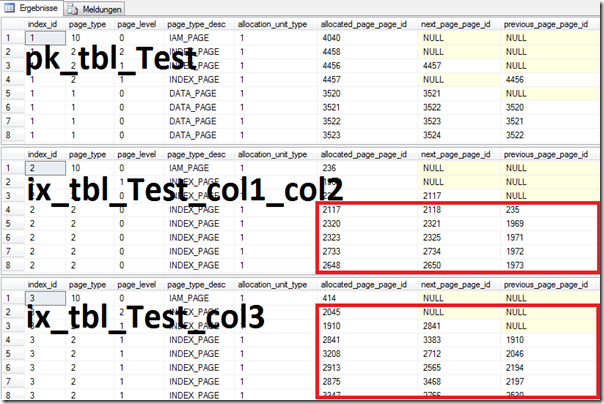
Task: Click row header of the allocated 3522 row
Action: (x=12, y=121)
